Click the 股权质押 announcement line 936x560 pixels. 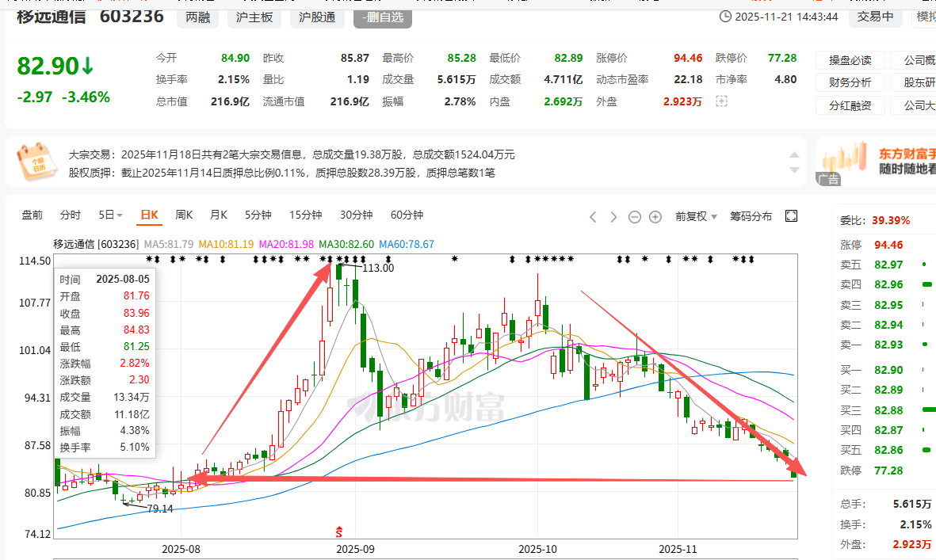click(282, 173)
